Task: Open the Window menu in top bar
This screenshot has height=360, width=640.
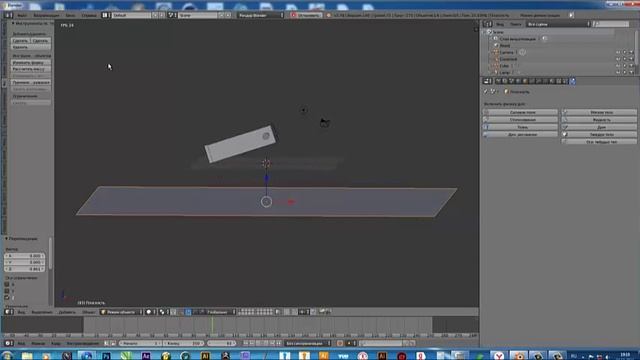Action: (x=70, y=15)
